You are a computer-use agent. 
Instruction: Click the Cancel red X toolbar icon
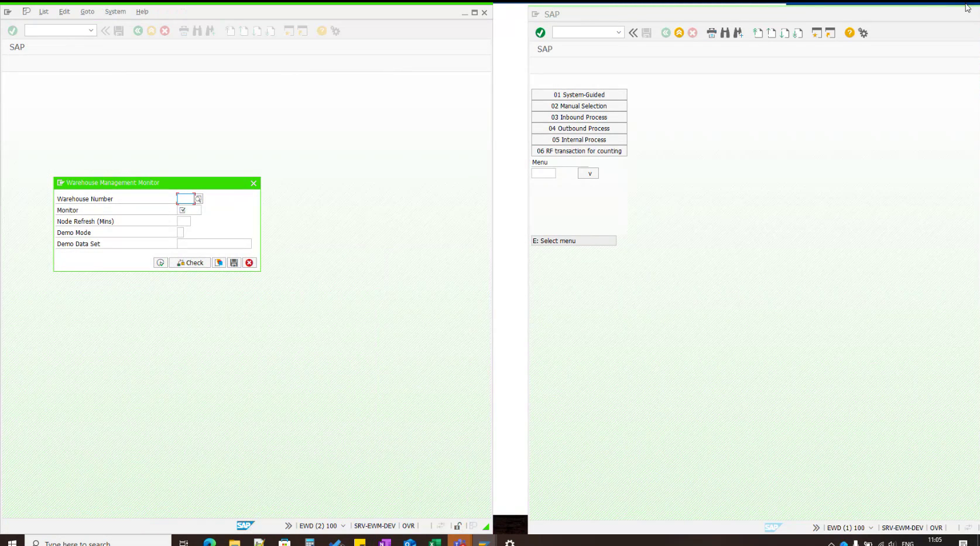[165, 30]
